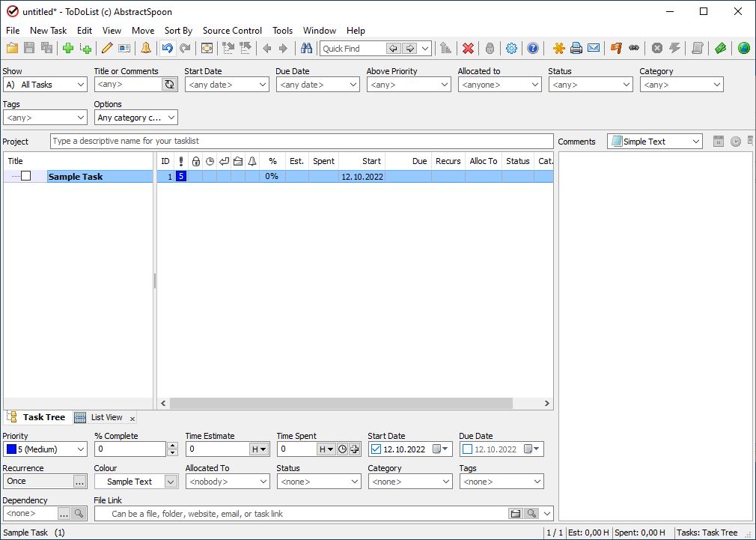Image resolution: width=756 pixels, height=540 pixels.
Task: Tick the Sample Task completion checkbox
Action: (26, 176)
